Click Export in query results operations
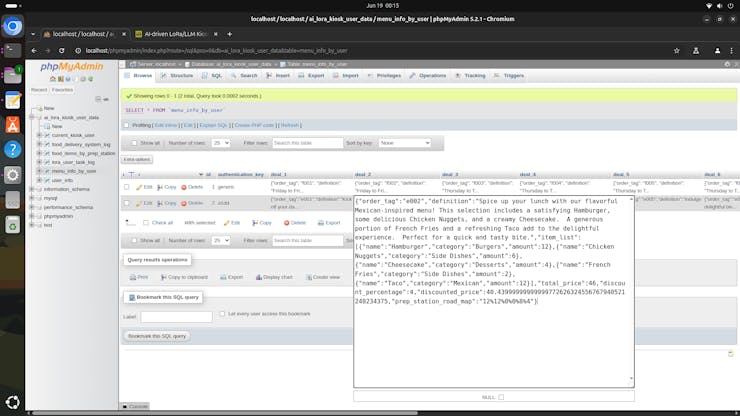Image resolution: width=740 pixels, height=416 pixels. click(x=231, y=277)
